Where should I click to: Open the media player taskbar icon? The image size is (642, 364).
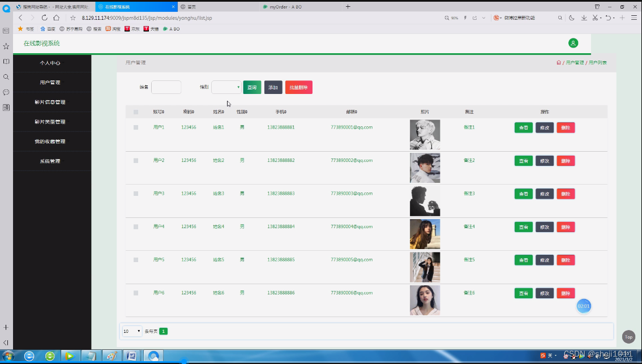tap(70, 356)
